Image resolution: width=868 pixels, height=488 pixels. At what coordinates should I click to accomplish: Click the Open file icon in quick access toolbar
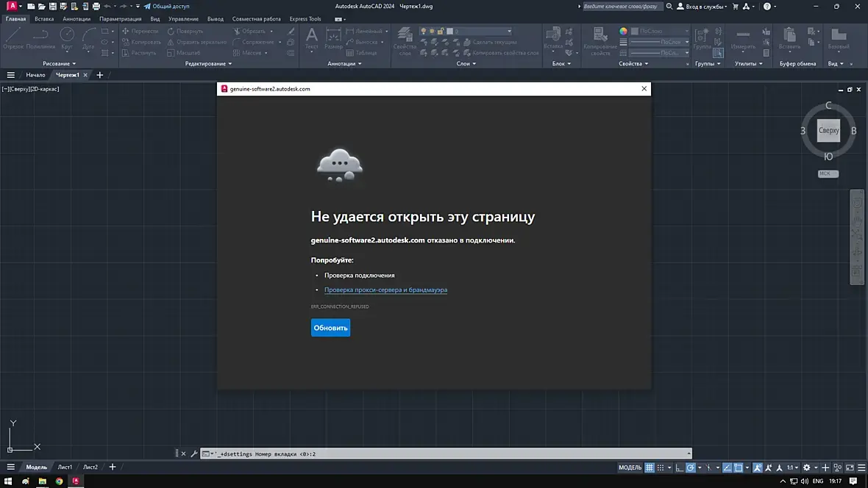click(x=41, y=6)
